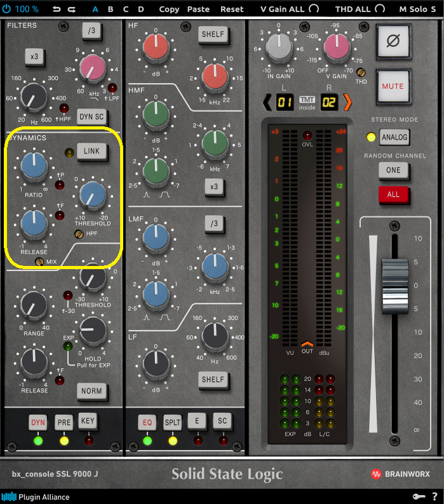Screen dimensions: 444x504
Task: Select settings slot B
Action: point(111,10)
